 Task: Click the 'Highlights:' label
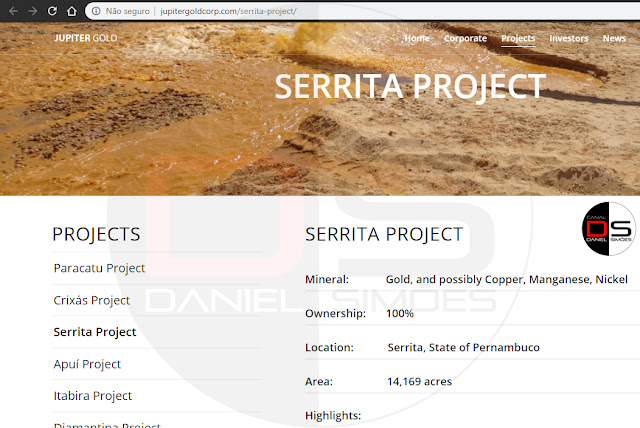tap(333, 415)
